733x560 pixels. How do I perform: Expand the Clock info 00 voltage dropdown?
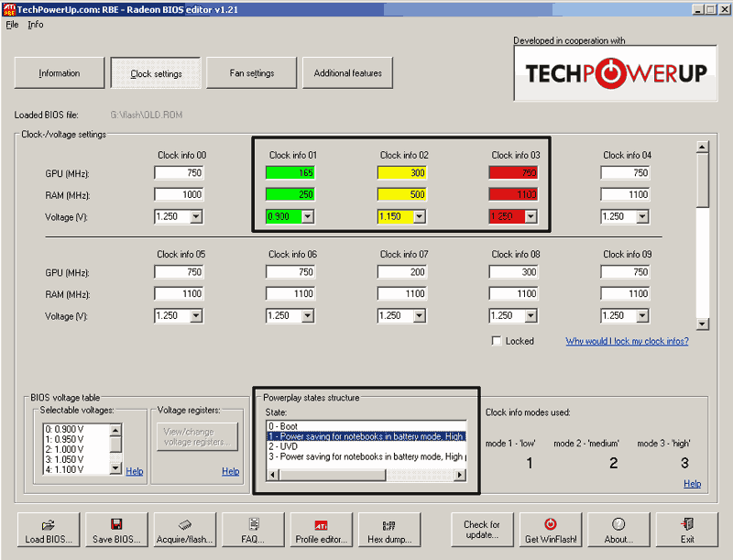coord(195,216)
